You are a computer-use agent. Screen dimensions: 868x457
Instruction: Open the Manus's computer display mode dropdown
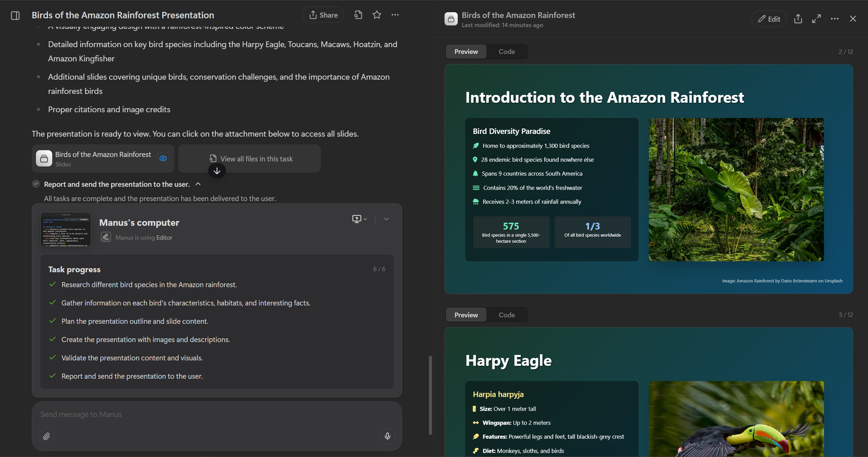coord(359,219)
